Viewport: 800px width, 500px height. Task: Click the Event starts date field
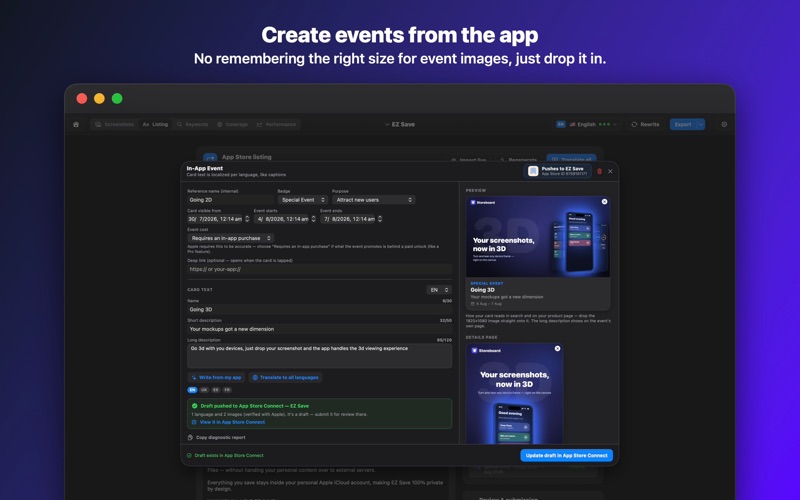pos(282,219)
